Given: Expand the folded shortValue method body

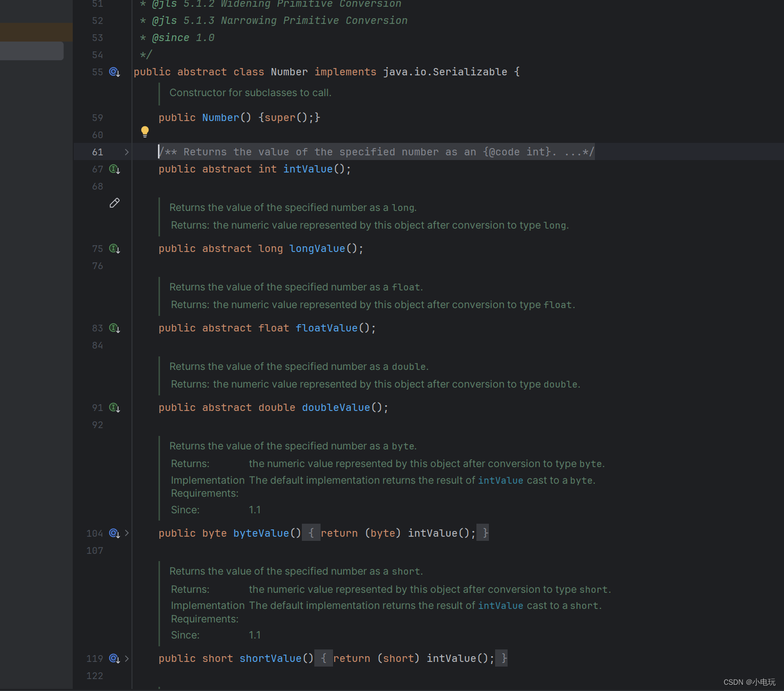Looking at the screenshot, I should coord(126,659).
